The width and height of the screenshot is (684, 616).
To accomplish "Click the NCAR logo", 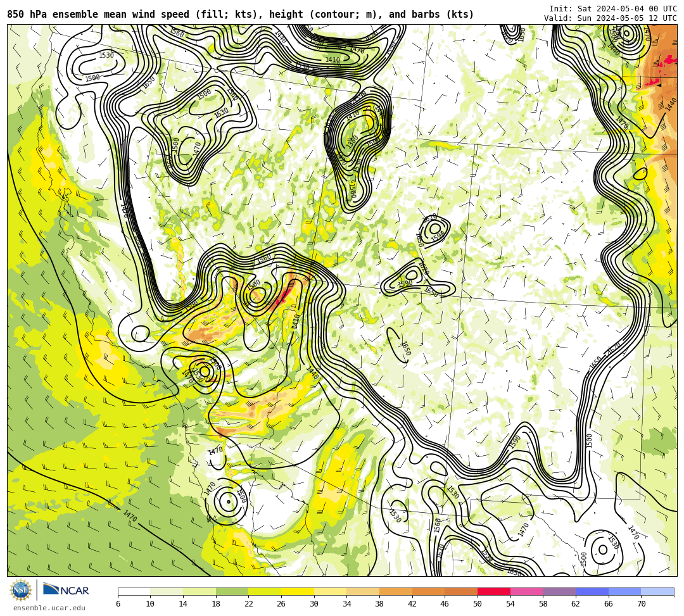I will (66, 590).
